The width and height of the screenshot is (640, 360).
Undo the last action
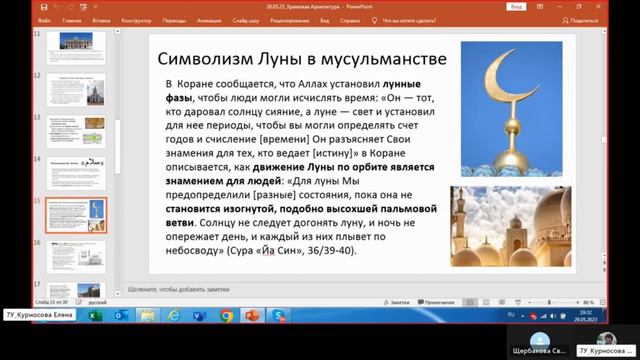[x=57, y=7]
